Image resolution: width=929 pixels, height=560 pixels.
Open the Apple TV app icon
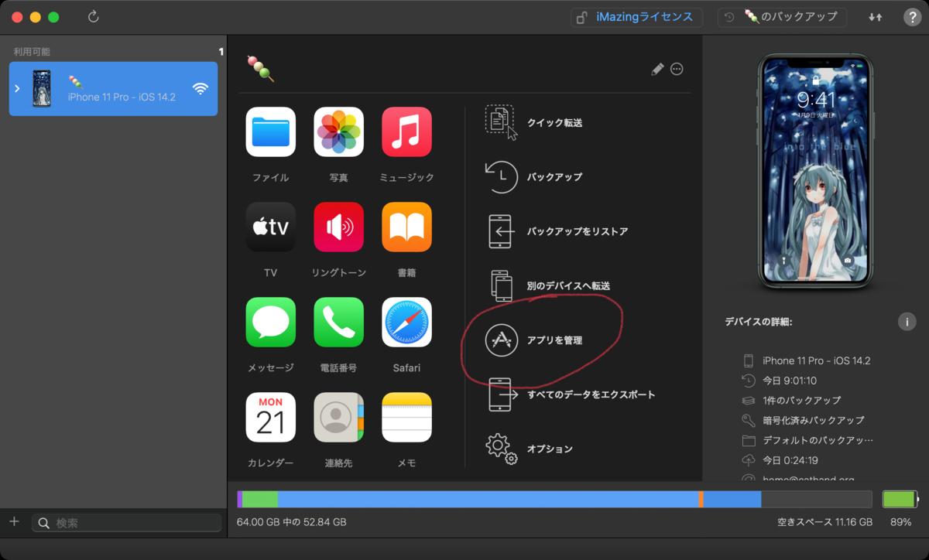click(x=270, y=227)
